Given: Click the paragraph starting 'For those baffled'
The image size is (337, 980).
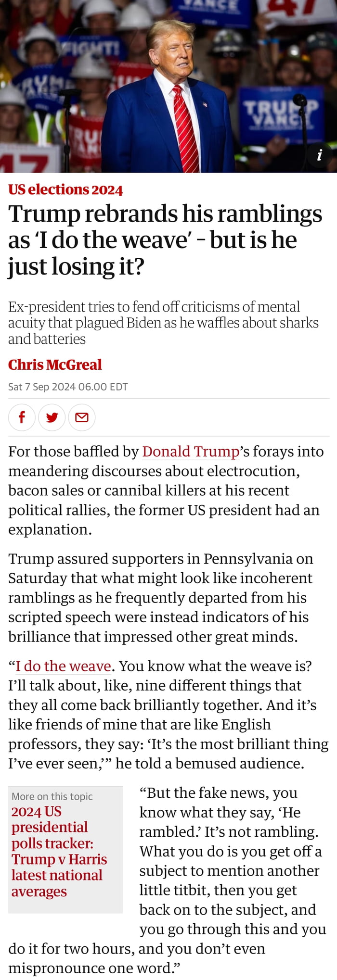Looking at the screenshot, I should (x=164, y=490).
